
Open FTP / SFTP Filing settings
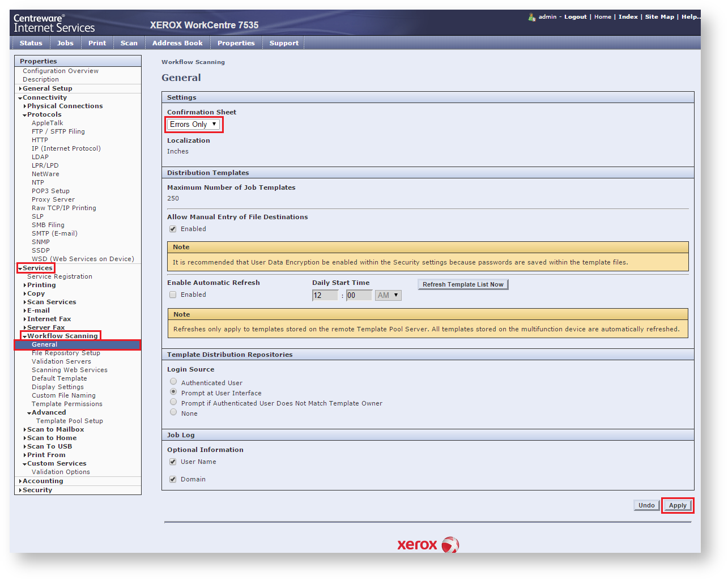58,131
